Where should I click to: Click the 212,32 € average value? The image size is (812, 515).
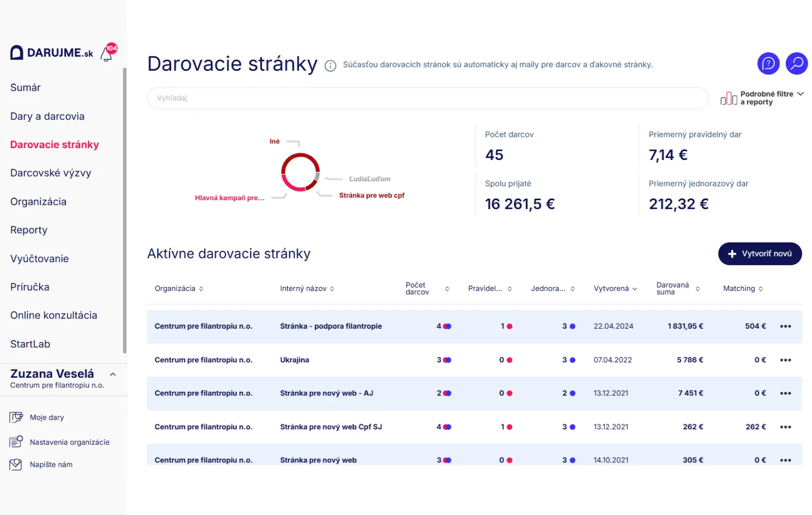pyautogui.click(x=678, y=204)
